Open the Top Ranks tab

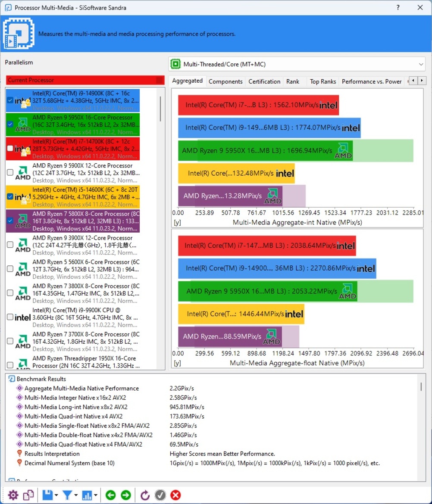pyautogui.click(x=323, y=82)
